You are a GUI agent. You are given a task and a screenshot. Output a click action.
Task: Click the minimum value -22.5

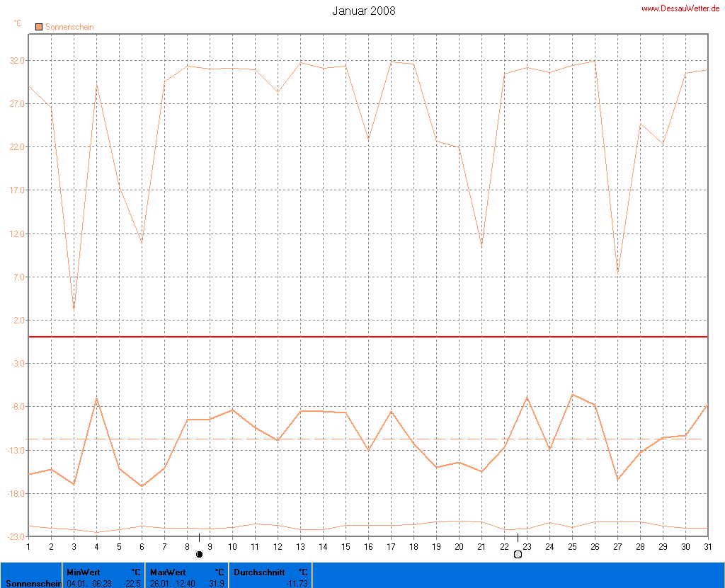pyautogui.click(x=132, y=583)
